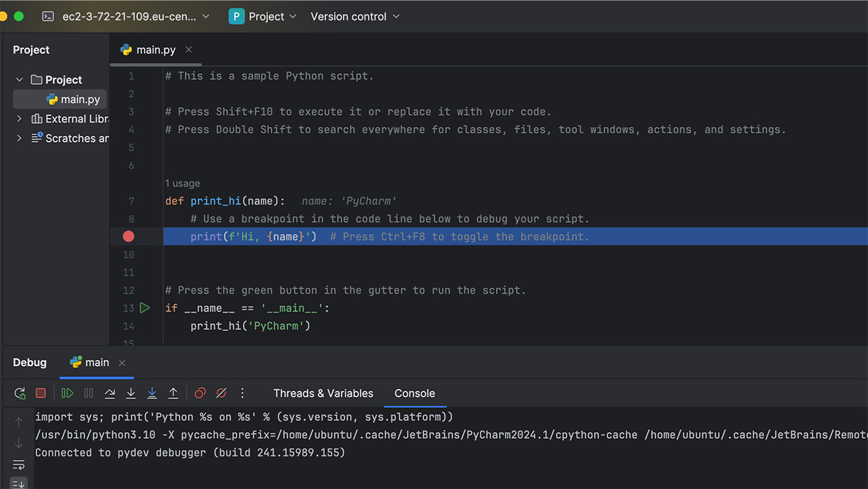Open debug toolbar more options menu
This screenshot has width=868, height=489.
(242, 393)
